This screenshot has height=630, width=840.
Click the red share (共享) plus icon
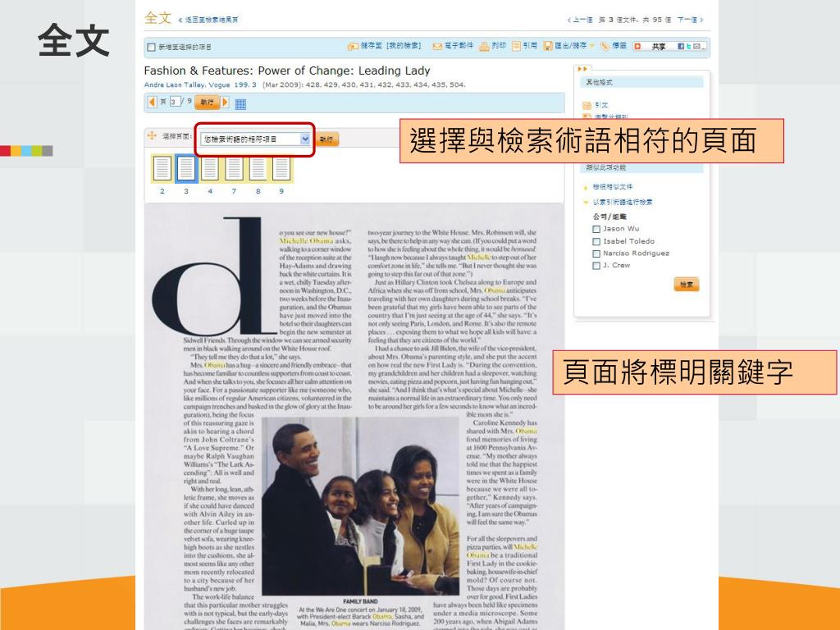[637, 47]
